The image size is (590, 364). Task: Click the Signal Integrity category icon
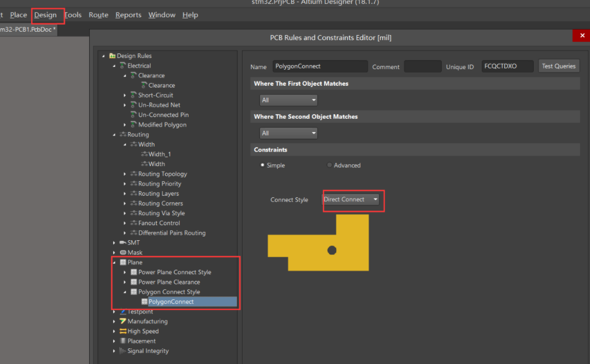123,351
